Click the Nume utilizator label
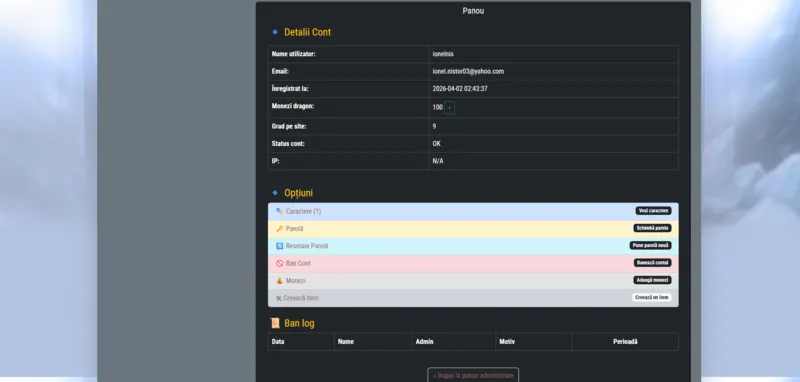The image size is (800, 382). (x=293, y=54)
